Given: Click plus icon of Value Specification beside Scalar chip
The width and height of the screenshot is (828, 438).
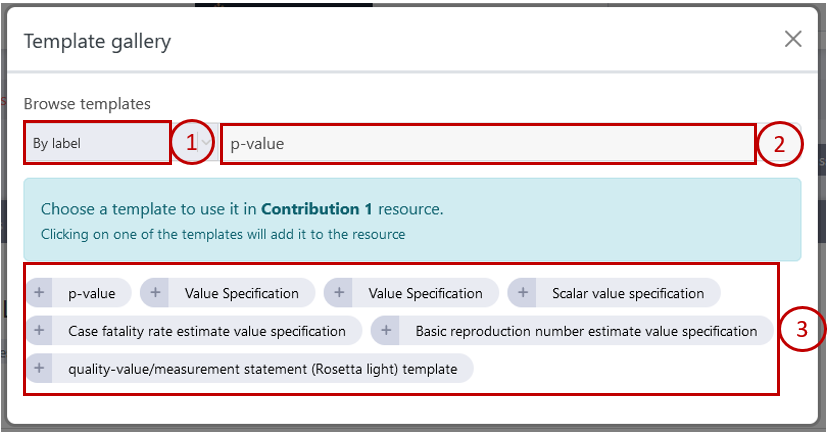Looking at the screenshot, I should [x=339, y=293].
